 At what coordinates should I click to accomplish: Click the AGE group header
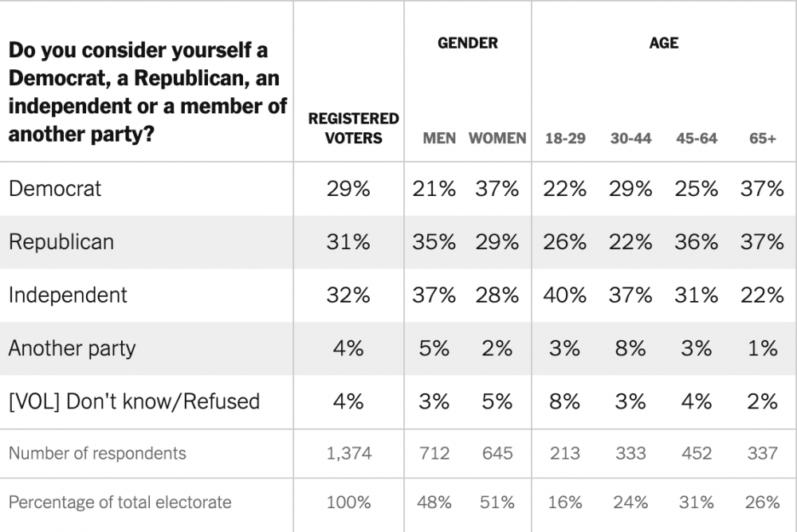[x=663, y=43]
